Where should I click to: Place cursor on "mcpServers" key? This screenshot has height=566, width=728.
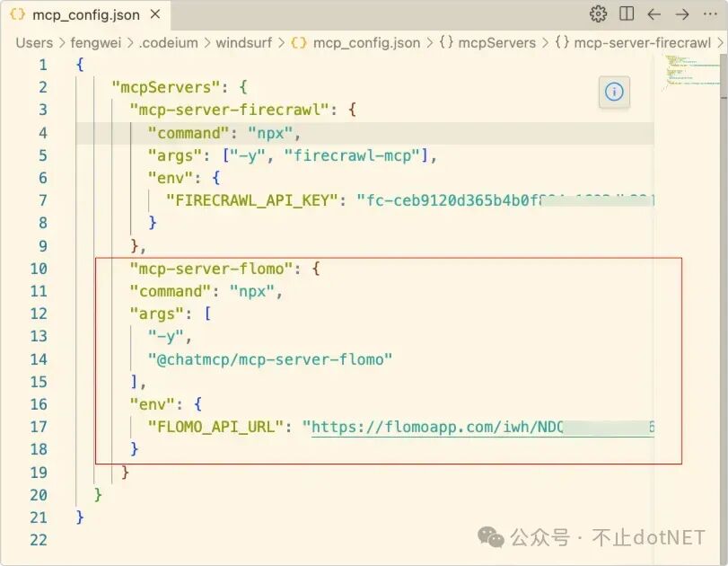pyautogui.click(x=166, y=87)
